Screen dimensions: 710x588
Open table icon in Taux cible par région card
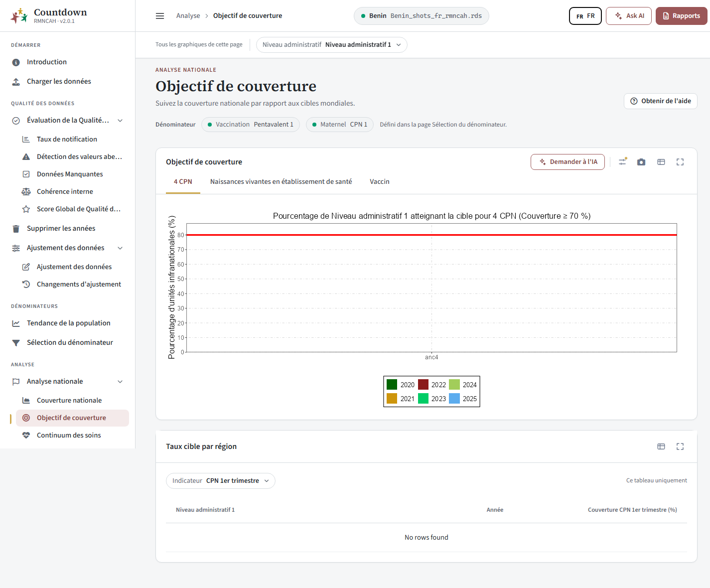click(661, 446)
